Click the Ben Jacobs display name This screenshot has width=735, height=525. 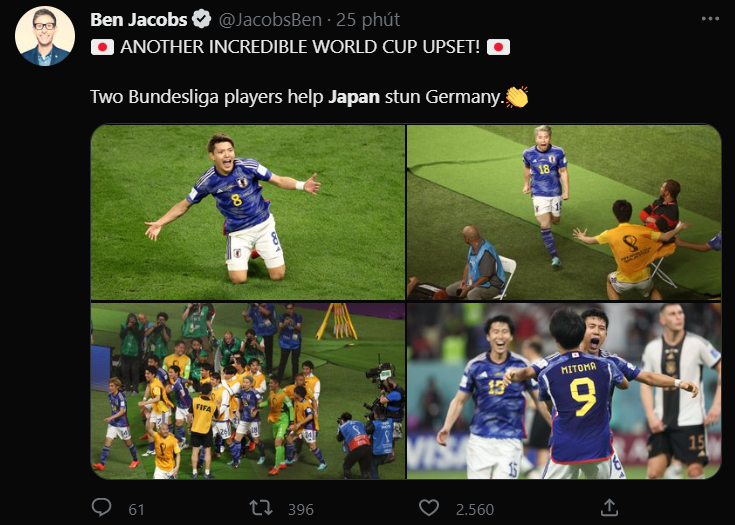click(139, 20)
